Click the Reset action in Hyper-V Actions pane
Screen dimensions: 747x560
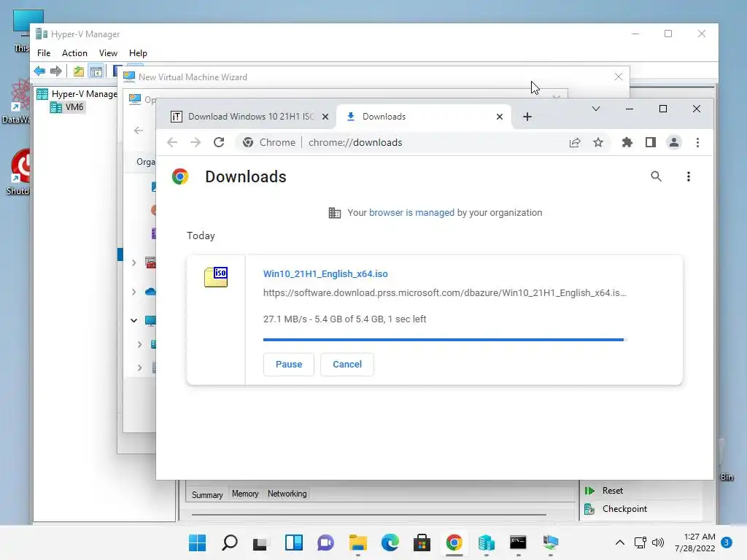pos(612,491)
